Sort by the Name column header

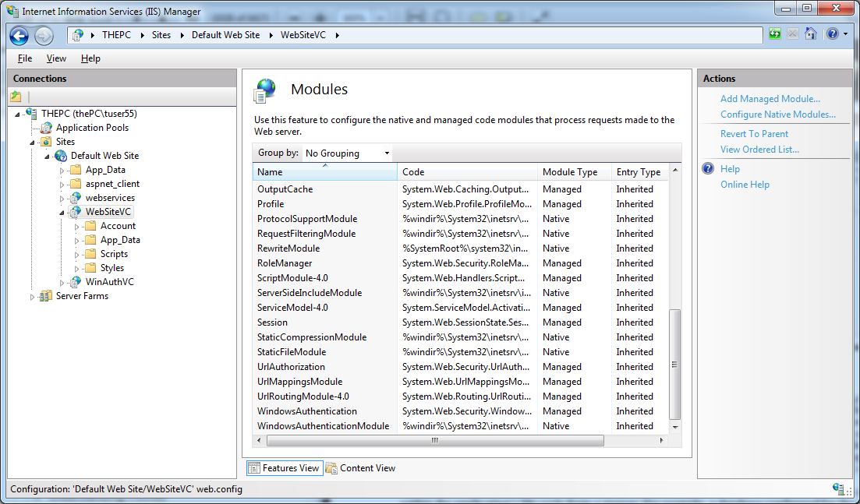324,171
